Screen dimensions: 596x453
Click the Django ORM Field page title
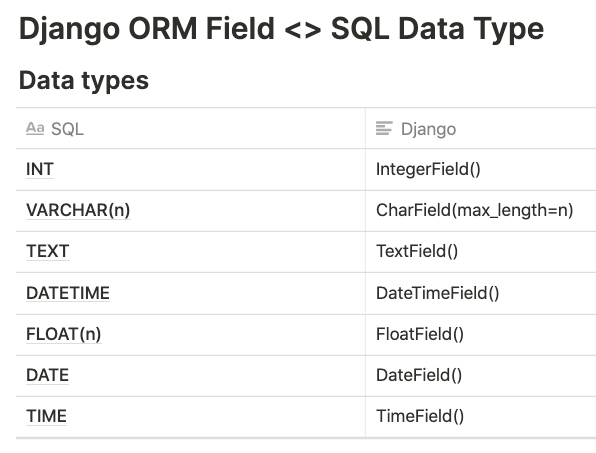pos(281,29)
